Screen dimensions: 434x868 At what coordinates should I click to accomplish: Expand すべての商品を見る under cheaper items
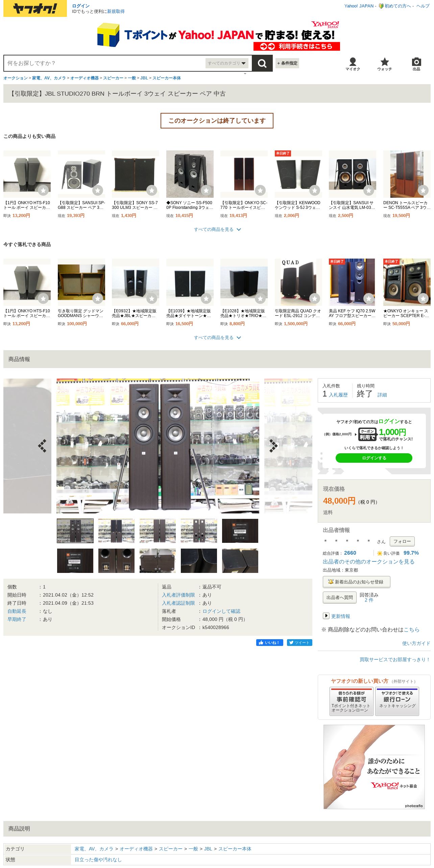click(217, 230)
